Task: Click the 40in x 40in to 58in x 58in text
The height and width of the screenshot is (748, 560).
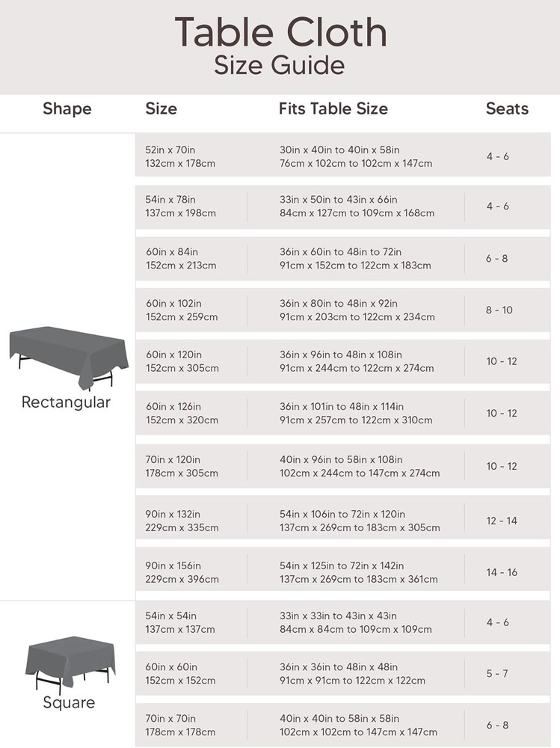Action: tap(339, 719)
